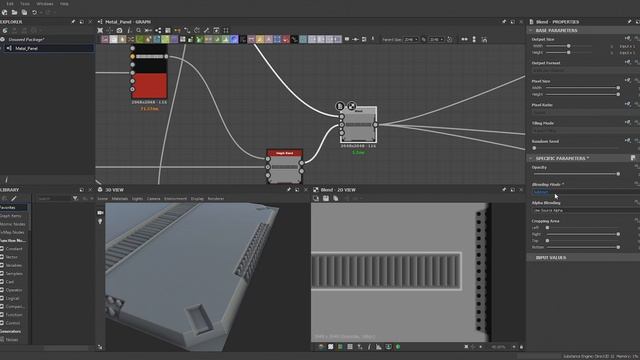Click the graph info 'i' icon
The width and height of the screenshot is (640, 360).
coord(129,30)
